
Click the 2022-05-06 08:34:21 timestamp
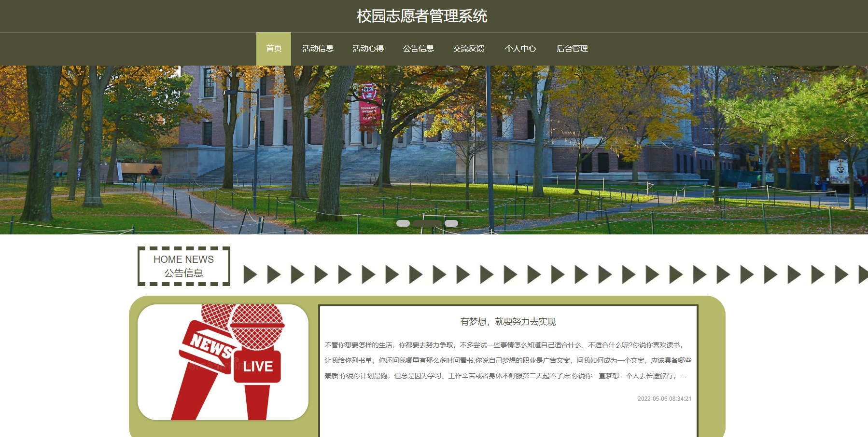point(664,399)
